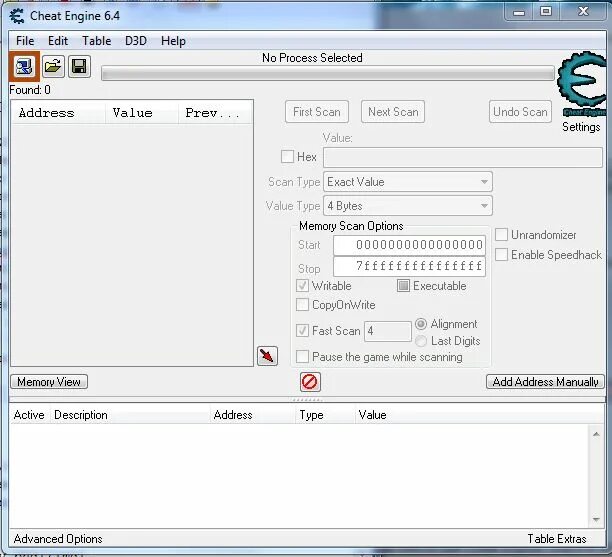Click red arrow copy-to-address-list icon

(x=267, y=356)
